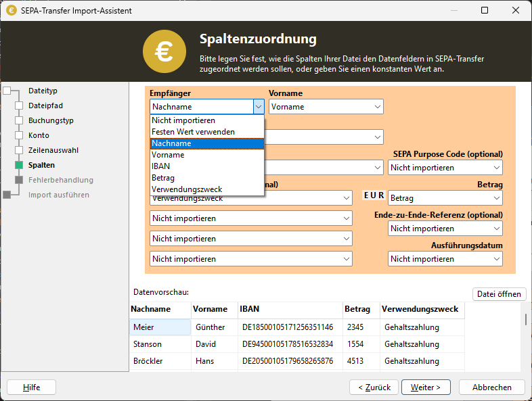
Task: Select the 'Meier' cell in preview table
Action: coord(160,327)
